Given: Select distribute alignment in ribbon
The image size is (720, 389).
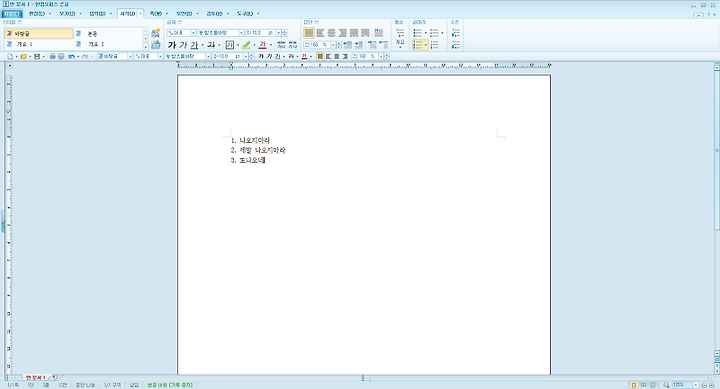Looking at the screenshot, I should pos(354,33).
